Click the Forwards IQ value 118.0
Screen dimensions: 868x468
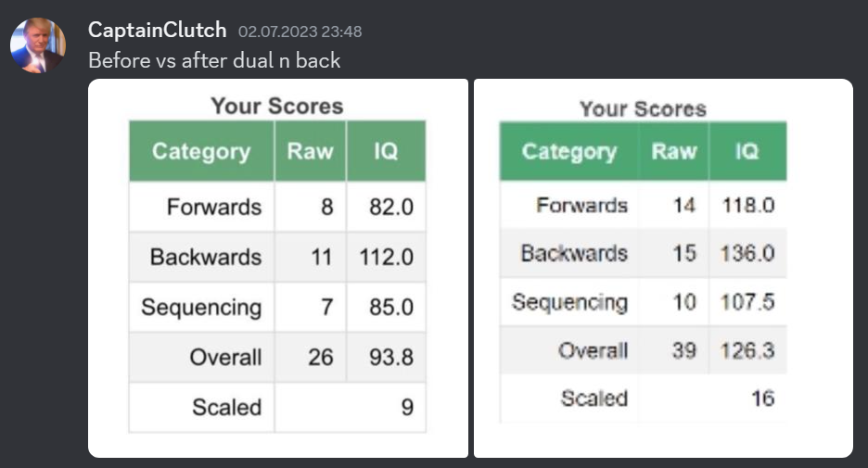(x=748, y=205)
